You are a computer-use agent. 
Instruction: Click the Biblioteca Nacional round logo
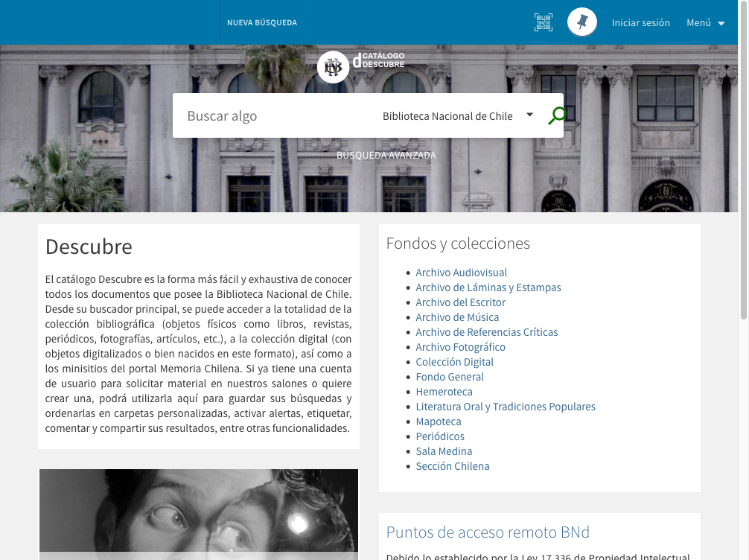(333, 68)
